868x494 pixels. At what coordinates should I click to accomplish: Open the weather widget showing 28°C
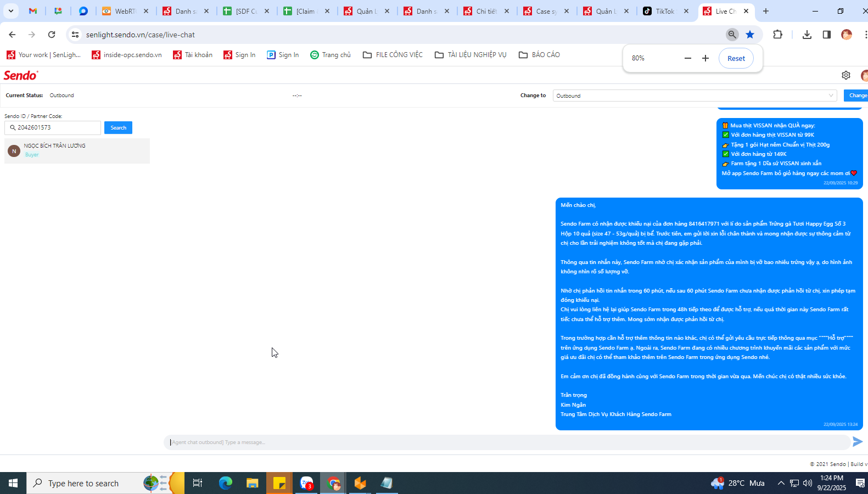737,483
